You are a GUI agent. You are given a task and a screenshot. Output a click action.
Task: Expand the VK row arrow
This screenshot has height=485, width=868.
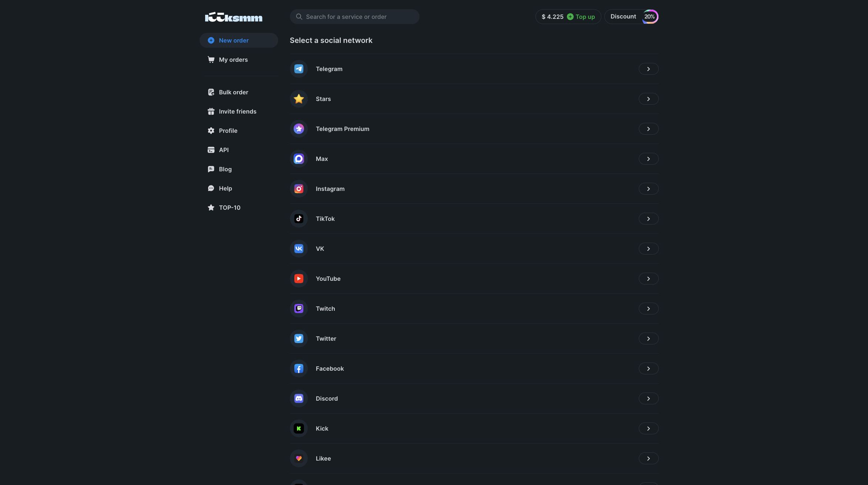[648, 249]
